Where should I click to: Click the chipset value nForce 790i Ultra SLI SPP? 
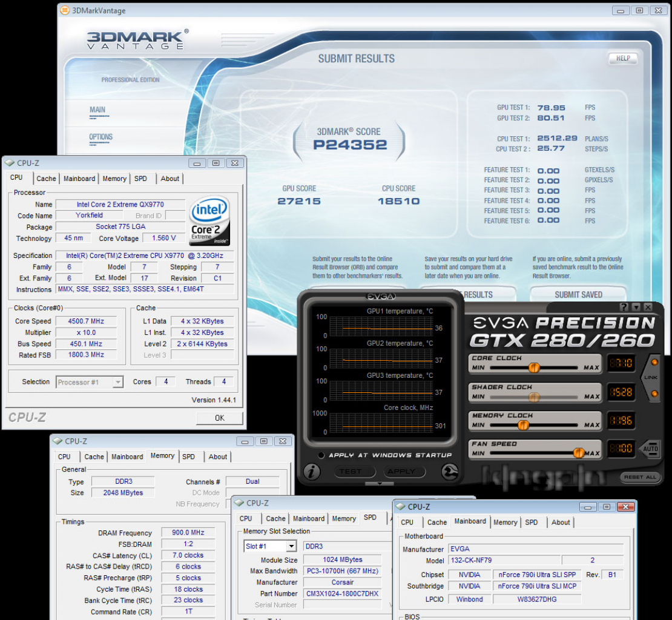[x=536, y=575]
